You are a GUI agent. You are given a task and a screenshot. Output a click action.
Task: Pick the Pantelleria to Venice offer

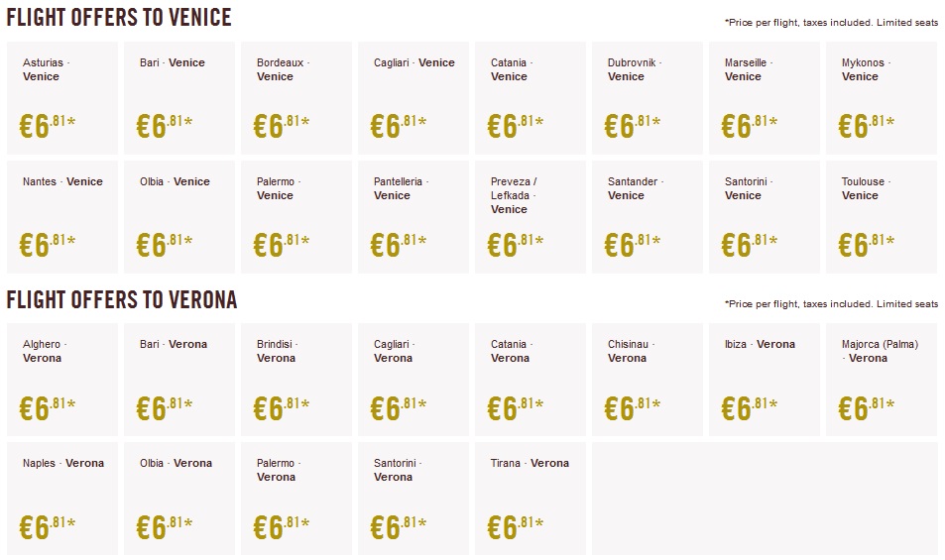click(x=413, y=216)
